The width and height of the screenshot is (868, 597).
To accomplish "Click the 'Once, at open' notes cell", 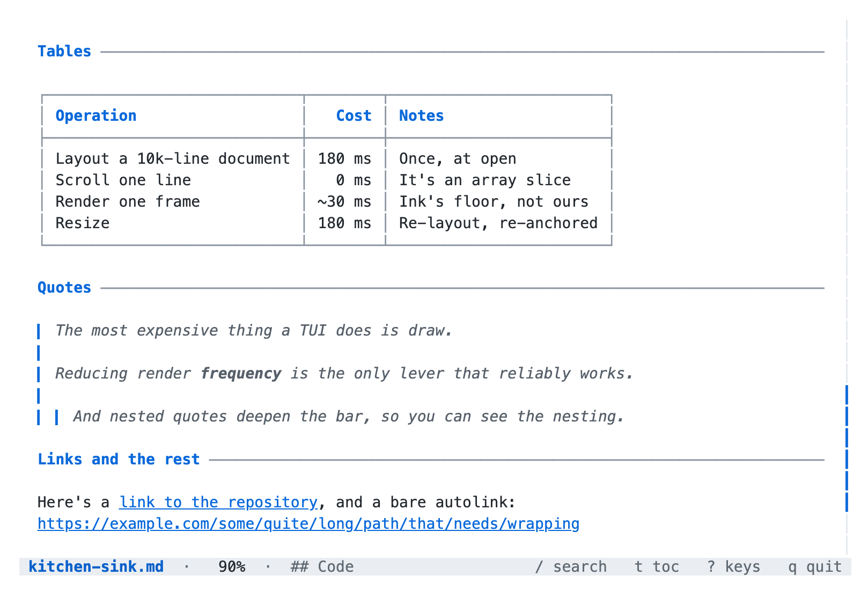I will 458,159.
